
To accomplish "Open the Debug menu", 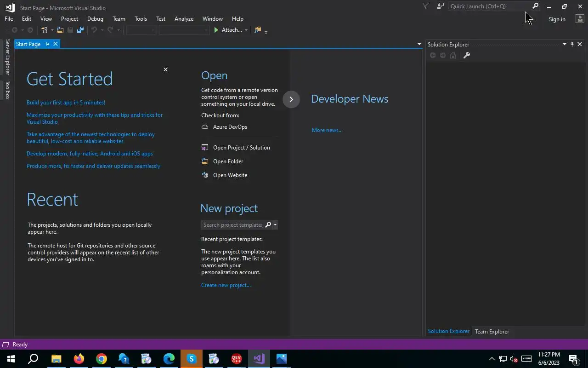I will point(95,19).
